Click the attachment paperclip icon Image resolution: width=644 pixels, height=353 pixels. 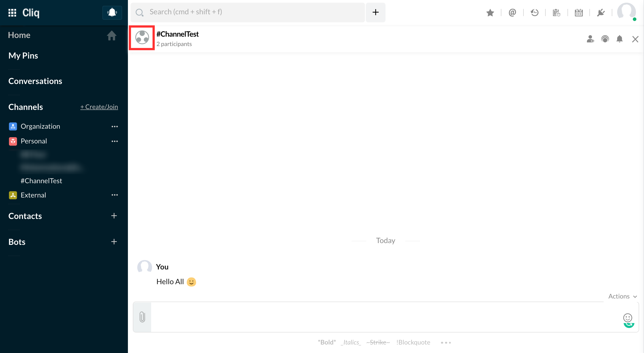(142, 317)
